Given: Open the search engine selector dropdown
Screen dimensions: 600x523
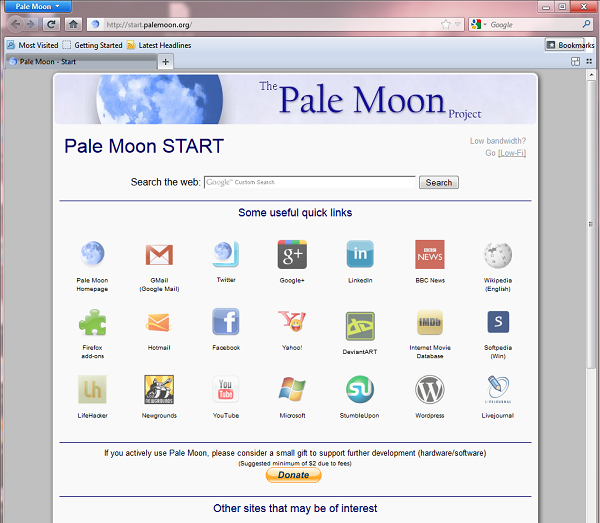Looking at the screenshot, I should pyautogui.click(x=479, y=24).
